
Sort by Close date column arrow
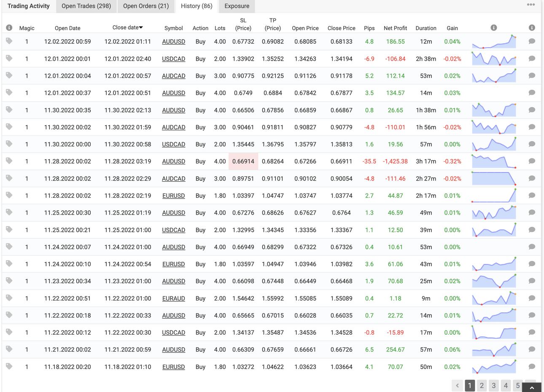point(141,27)
